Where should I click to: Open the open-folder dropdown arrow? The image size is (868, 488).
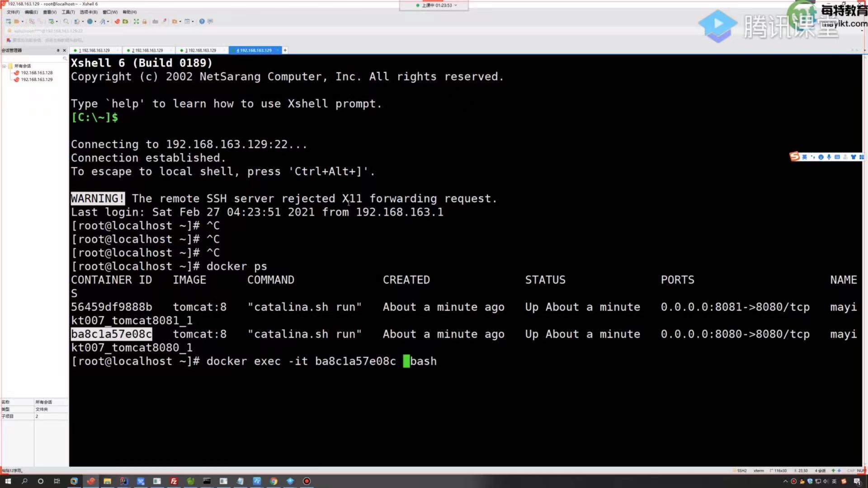[22, 22]
